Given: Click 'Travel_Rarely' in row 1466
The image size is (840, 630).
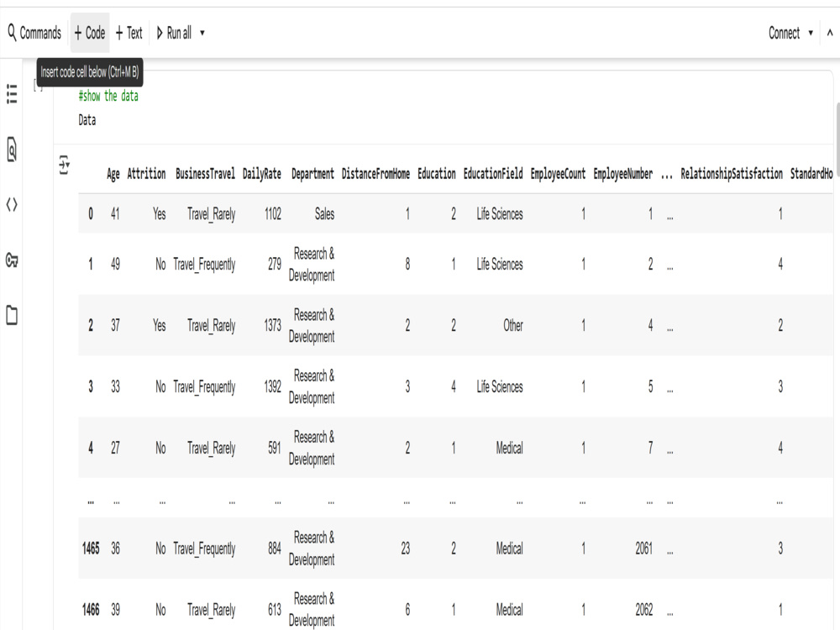Looking at the screenshot, I should tap(211, 610).
